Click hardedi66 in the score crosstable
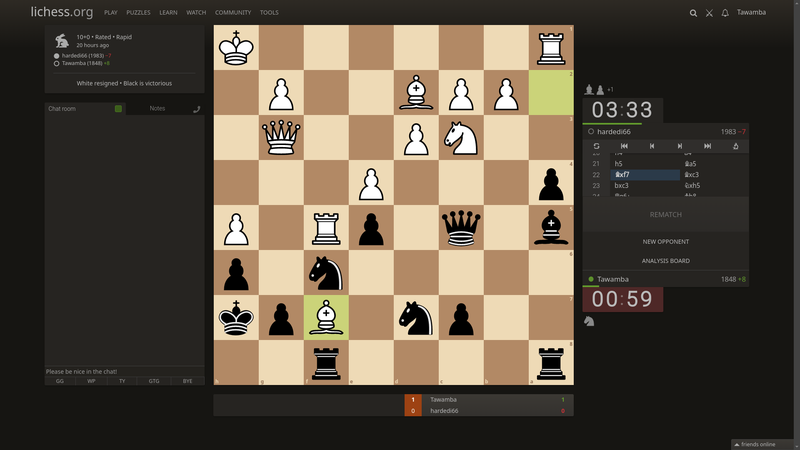The image size is (800, 450). coord(444,411)
